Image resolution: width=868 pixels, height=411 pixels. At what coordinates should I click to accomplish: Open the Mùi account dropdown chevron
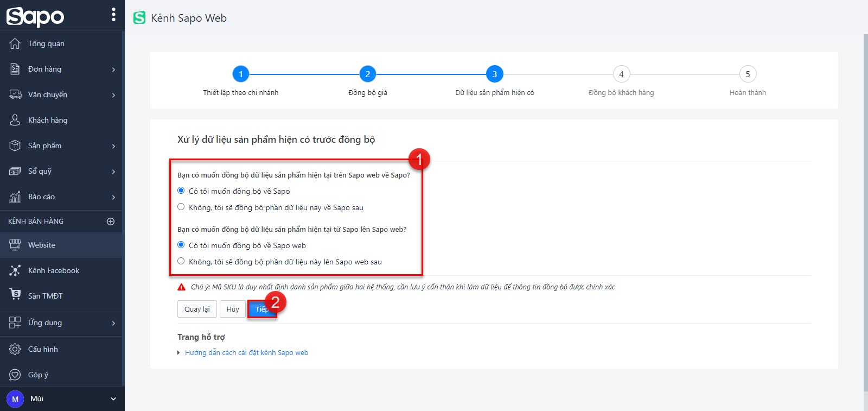[x=113, y=399]
